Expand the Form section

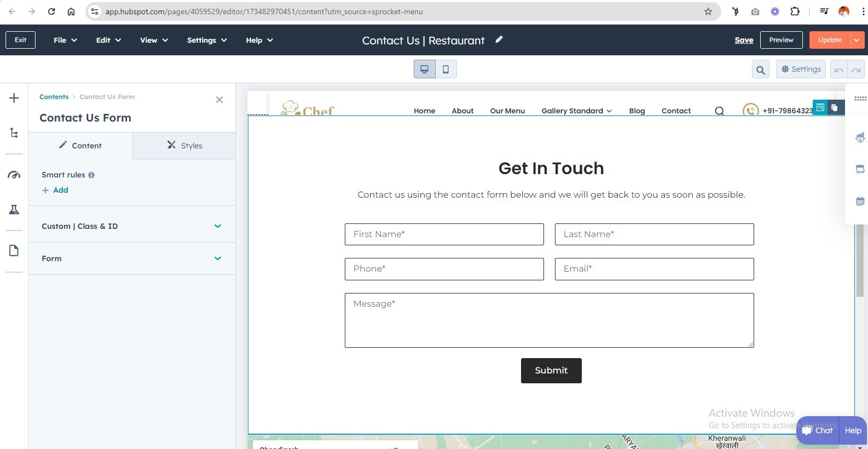131,258
